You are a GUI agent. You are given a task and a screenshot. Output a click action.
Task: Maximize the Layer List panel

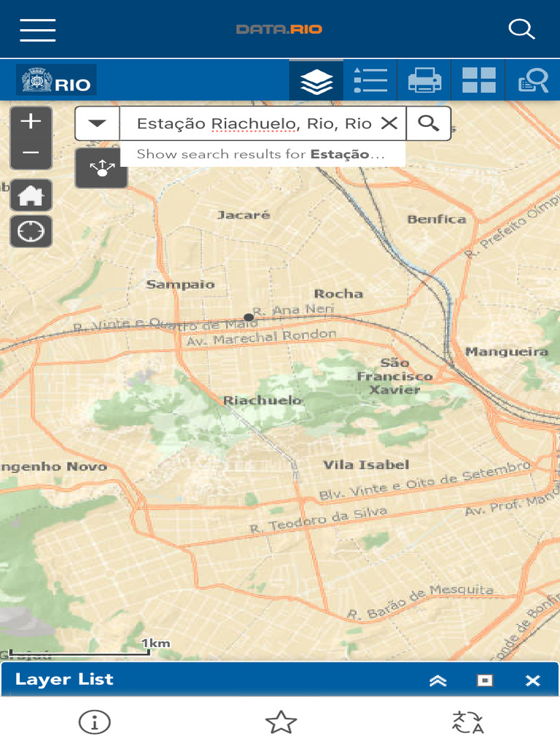(485, 681)
